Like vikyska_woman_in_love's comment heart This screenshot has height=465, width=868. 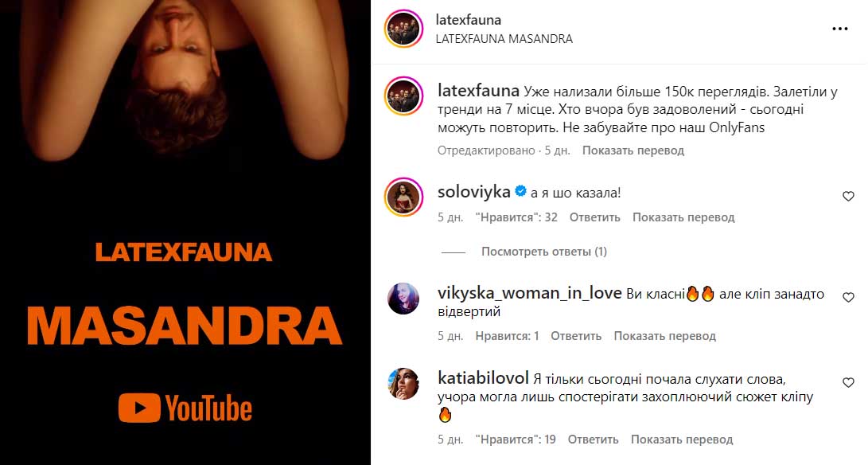point(848,298)
